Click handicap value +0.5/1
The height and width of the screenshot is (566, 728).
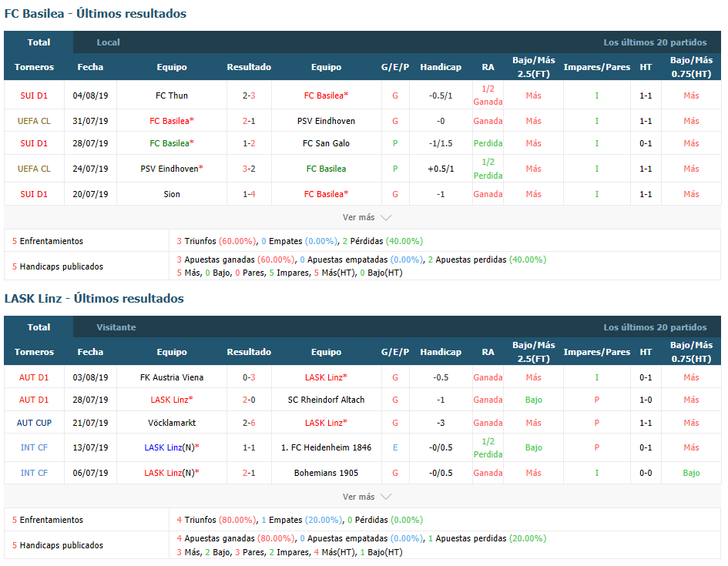[441, 169]
